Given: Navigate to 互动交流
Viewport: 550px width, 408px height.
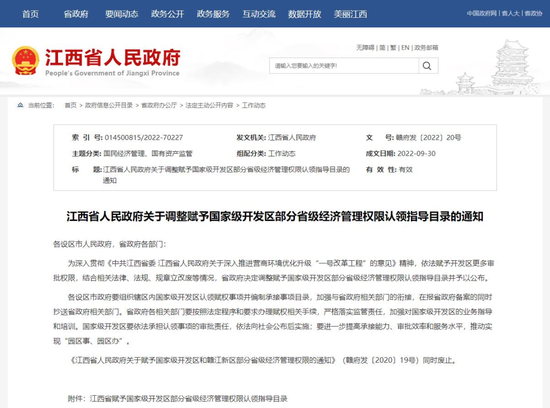Looking at the screenshot, I should pos(259,14).
